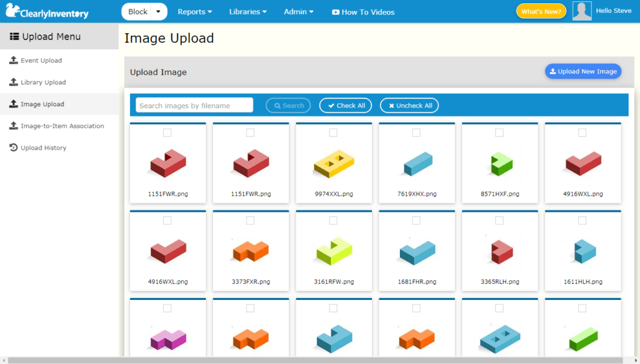This screenshot has width=640, height=364.
Task: Click the Upload Menu list icon
Action: [x=14, y=36]
